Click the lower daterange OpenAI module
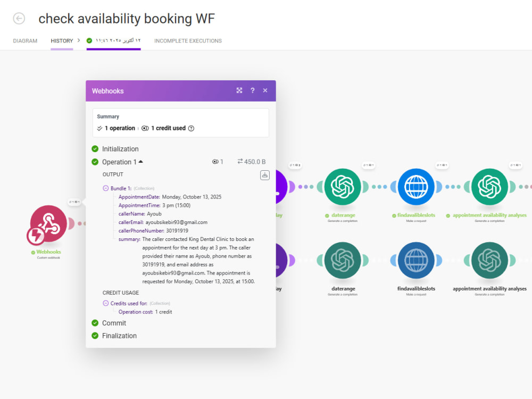532x399 pixels. [342, 260]
